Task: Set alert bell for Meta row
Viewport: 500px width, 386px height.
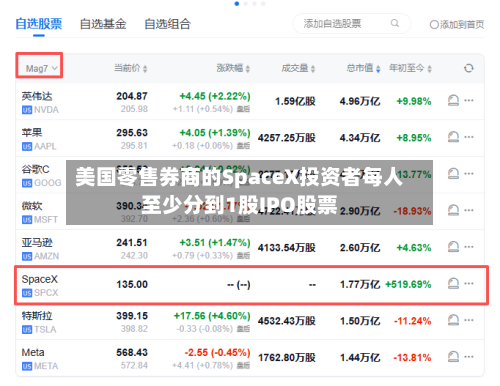Action: click(x=453, y=357)
